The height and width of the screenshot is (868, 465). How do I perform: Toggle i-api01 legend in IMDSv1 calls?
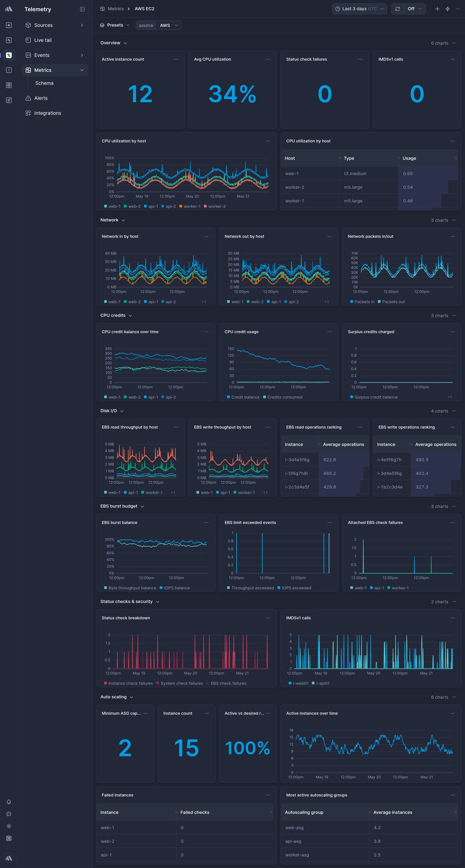[x=321, y=684]
